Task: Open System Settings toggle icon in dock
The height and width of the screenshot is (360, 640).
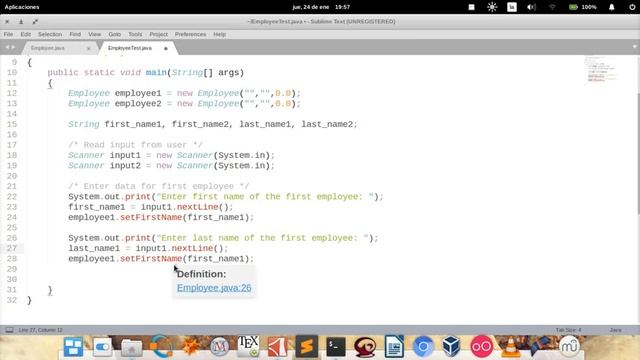Action: pos(102,347)
